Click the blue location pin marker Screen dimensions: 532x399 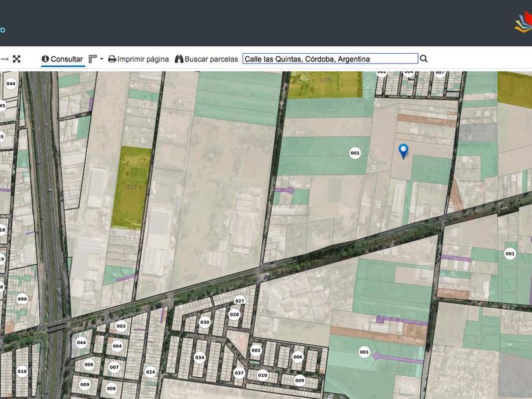point(403,151)
